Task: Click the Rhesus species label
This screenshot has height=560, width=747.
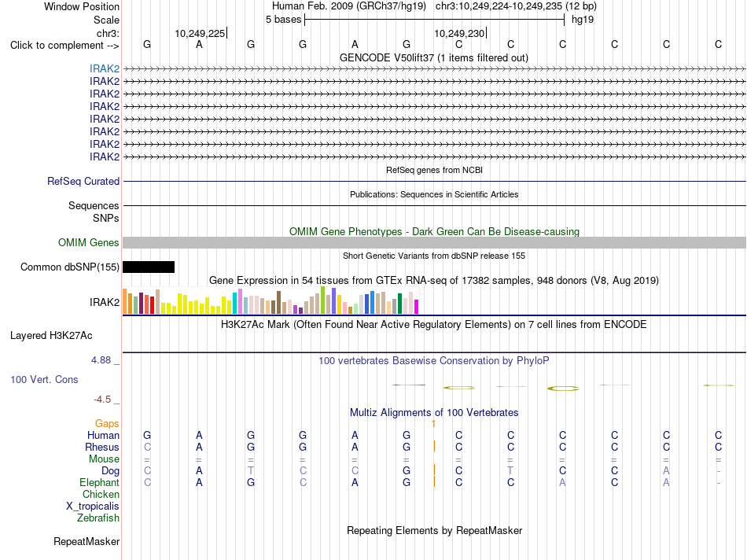Action: click(102, 447)
